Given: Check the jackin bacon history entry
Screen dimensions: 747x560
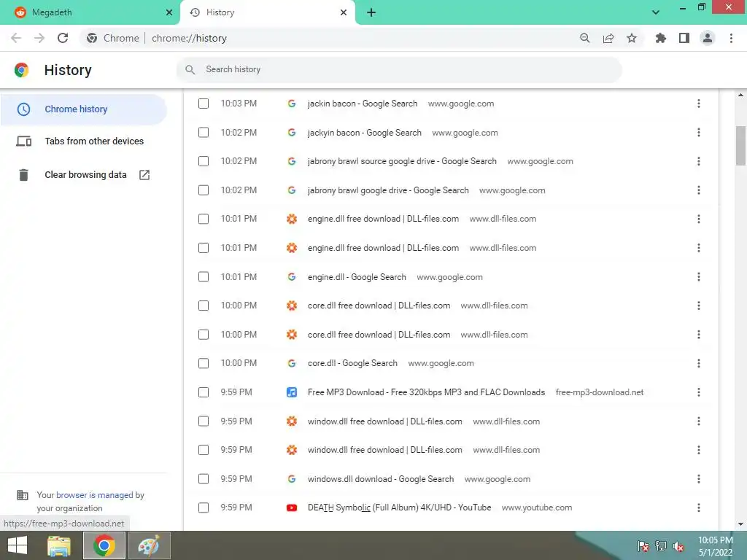Looking at the screenshot, I should (204, 104).
